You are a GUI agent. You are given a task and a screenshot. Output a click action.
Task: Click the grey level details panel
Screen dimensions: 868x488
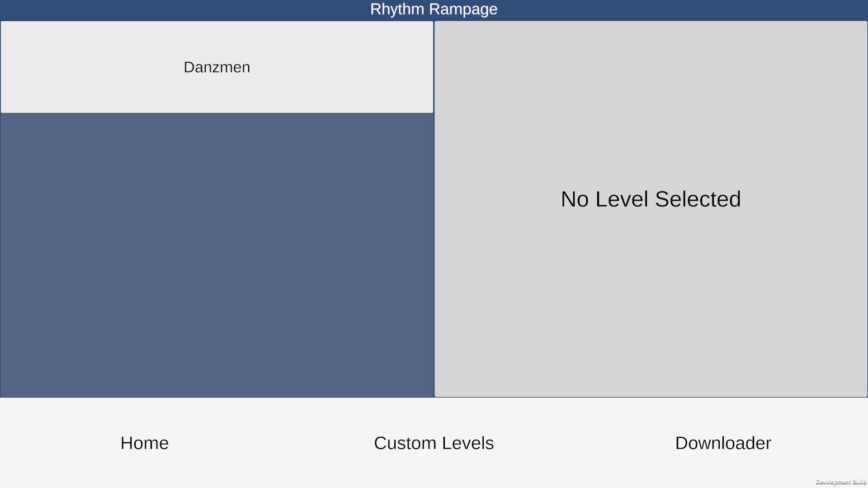[x=651, y=316]
